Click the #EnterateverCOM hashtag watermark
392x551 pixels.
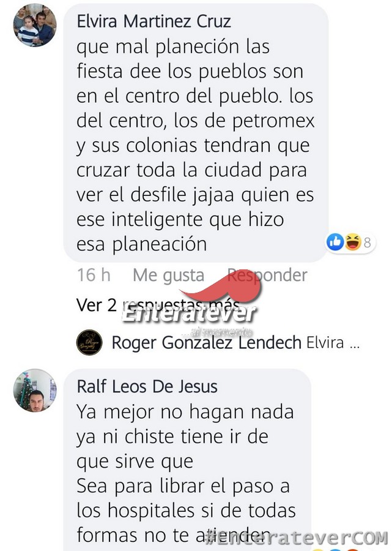[297, 538]
